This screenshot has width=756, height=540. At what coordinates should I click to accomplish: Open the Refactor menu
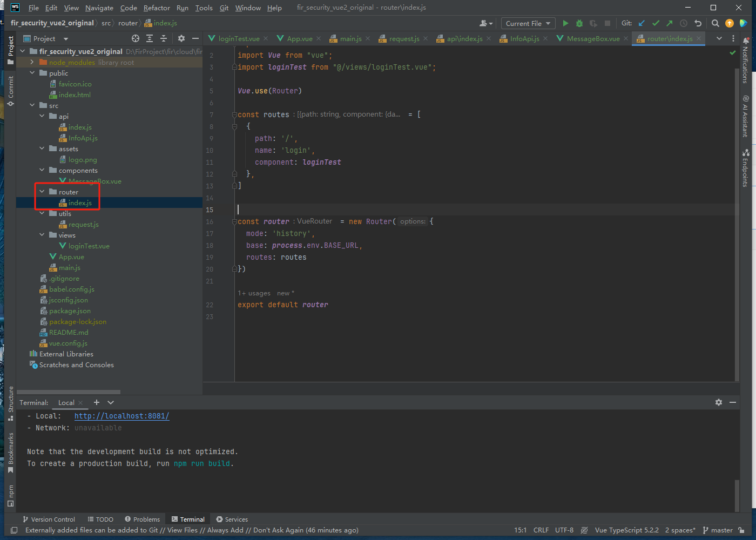(157, 8)
